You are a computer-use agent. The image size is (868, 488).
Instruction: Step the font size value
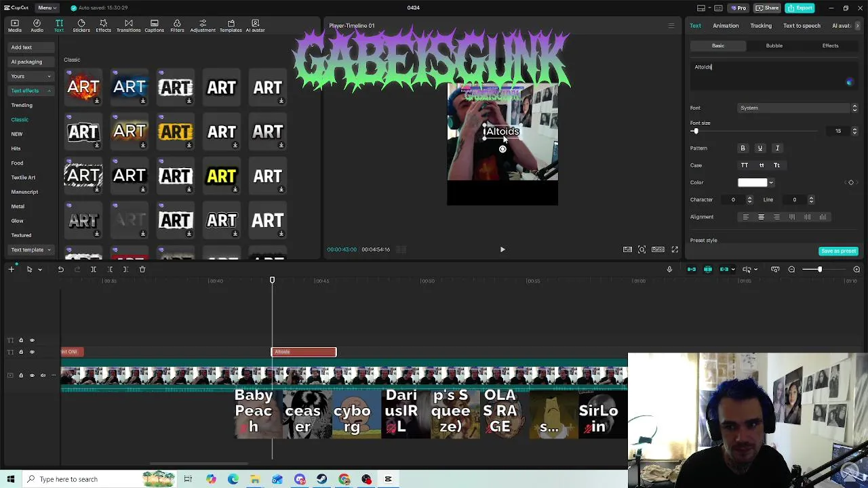[854, 131]
